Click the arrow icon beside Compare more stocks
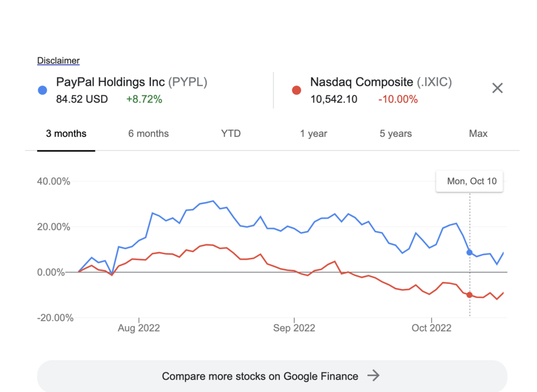The width and height of the screenshot is (537, 392). [x=373, y=376]
